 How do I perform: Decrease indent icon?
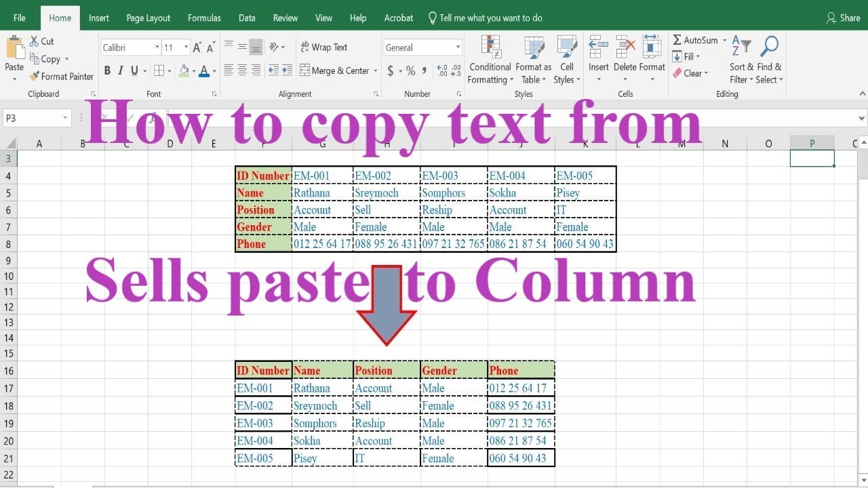click(273, 70)
